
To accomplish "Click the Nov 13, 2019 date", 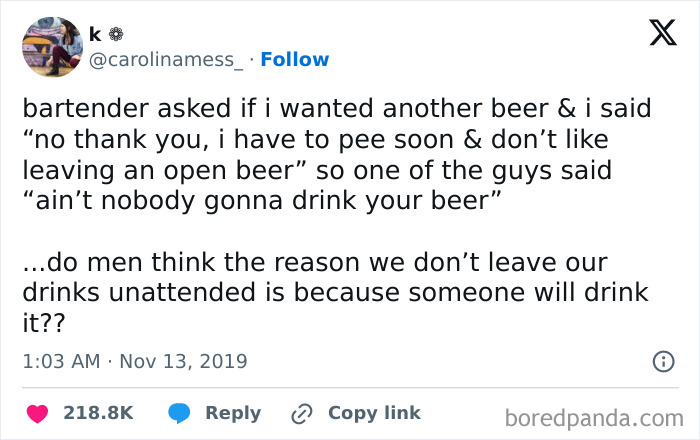I will click(185, 361).
